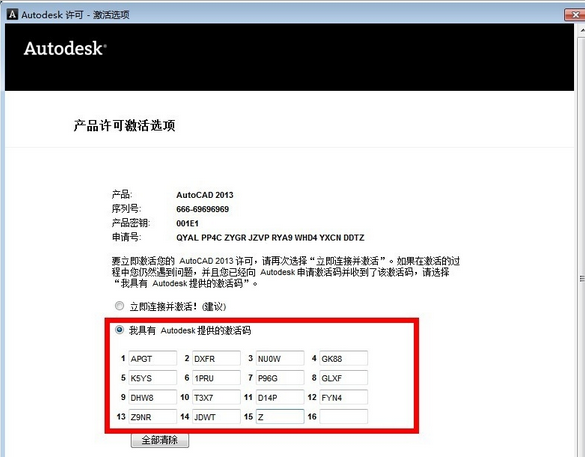This screenshot has width=585, height=457.
Task: Select the connect and activate now radio button
Action: click(x=119, y=306)
